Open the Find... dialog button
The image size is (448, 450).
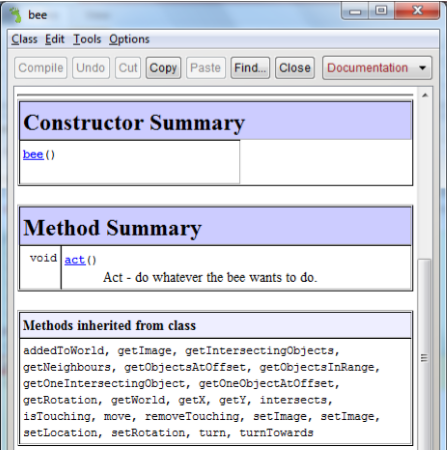(250, 68)
